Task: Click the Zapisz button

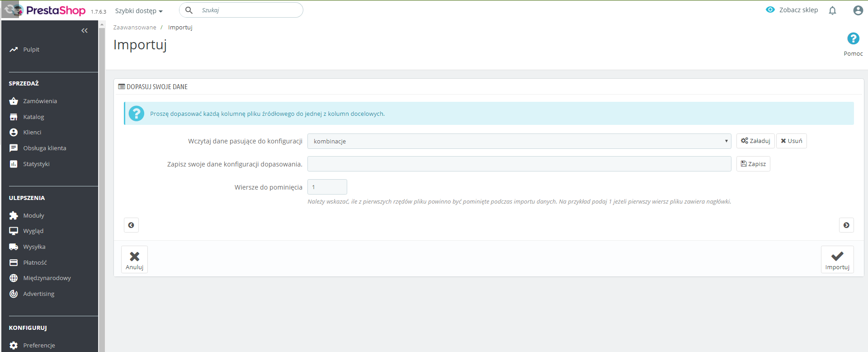Action: point(753,164)
